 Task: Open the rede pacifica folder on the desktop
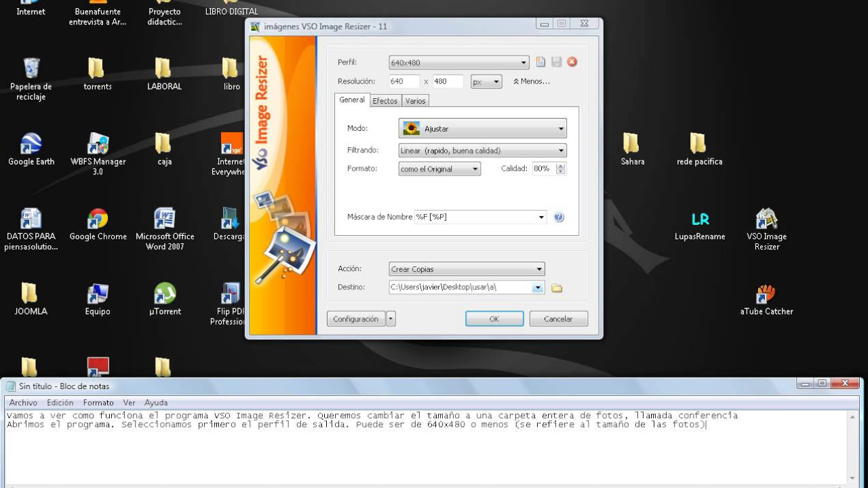click(699, 149)
